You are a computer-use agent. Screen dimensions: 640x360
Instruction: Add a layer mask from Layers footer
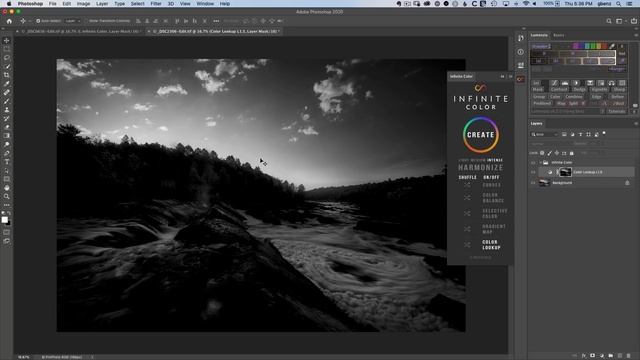[x=593, y=356]
